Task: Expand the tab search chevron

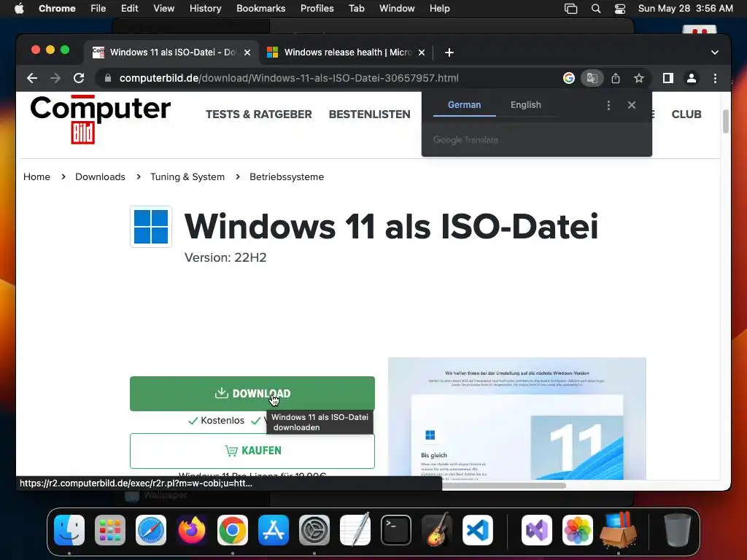Action: pos(715,52)
